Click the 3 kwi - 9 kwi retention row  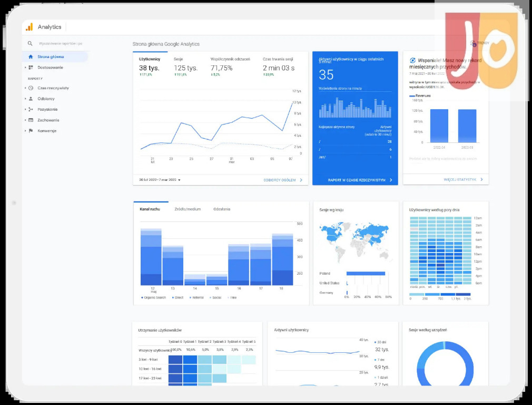point(197,360)
